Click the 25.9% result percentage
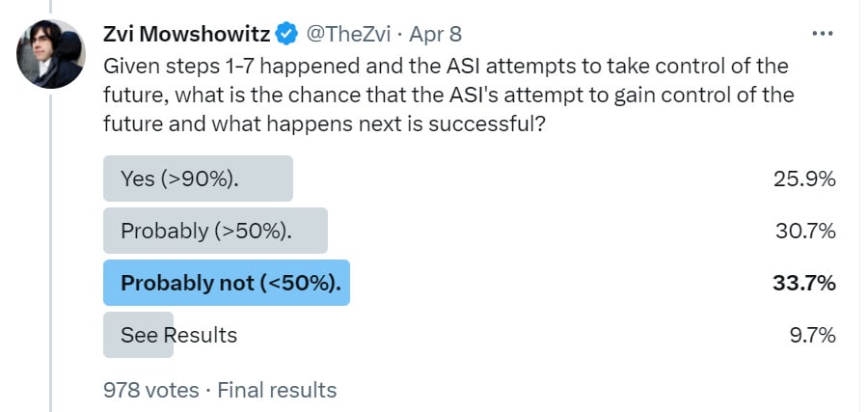 pos(805,179)
